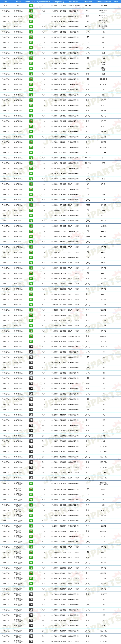Click the '8EC, B7' body cell
Screen dimensions: 121x644
pyautogui.click(x=88, y=6)
